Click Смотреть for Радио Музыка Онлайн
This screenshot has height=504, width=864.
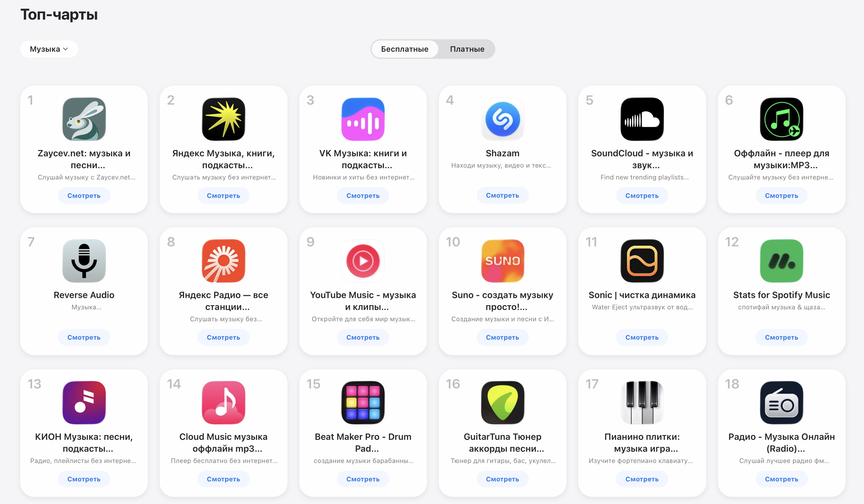(x=781, y=479)
